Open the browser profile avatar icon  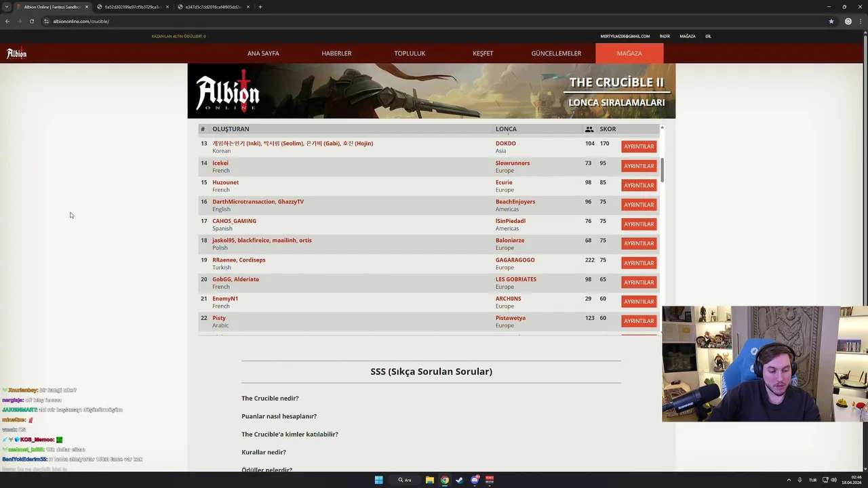click(x=848, y=21)
